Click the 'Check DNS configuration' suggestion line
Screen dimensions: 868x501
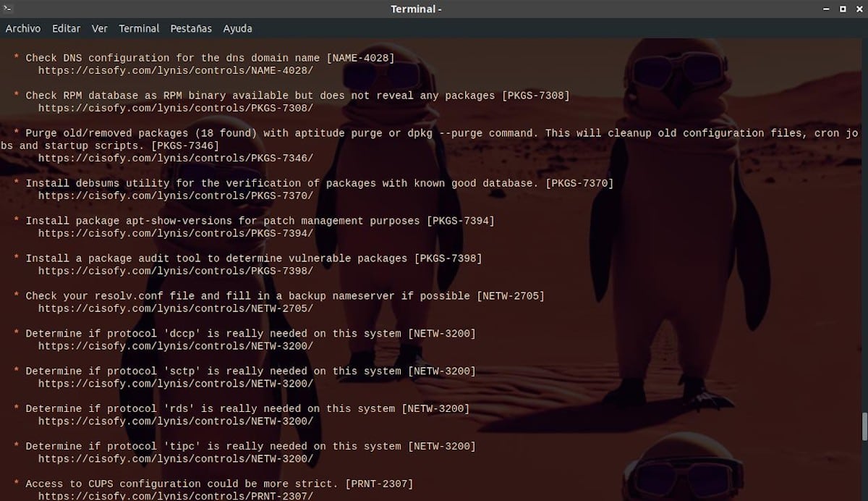[x=204, y=58]
